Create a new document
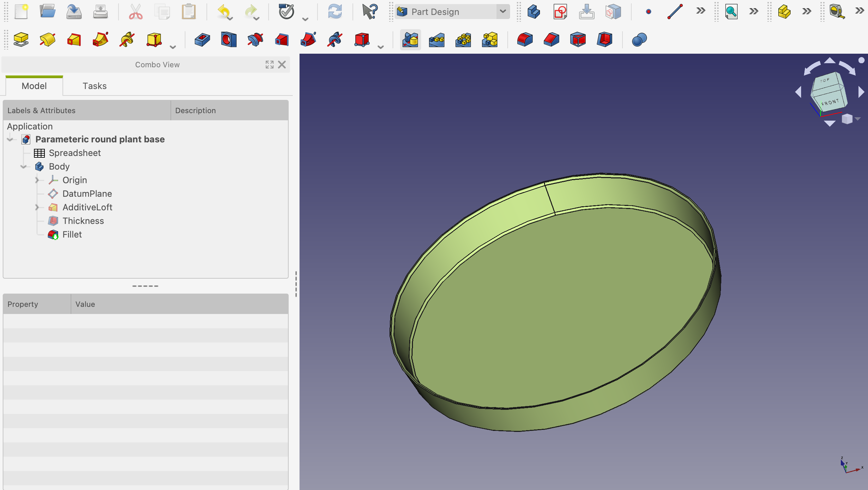 (x=21, y=12)
